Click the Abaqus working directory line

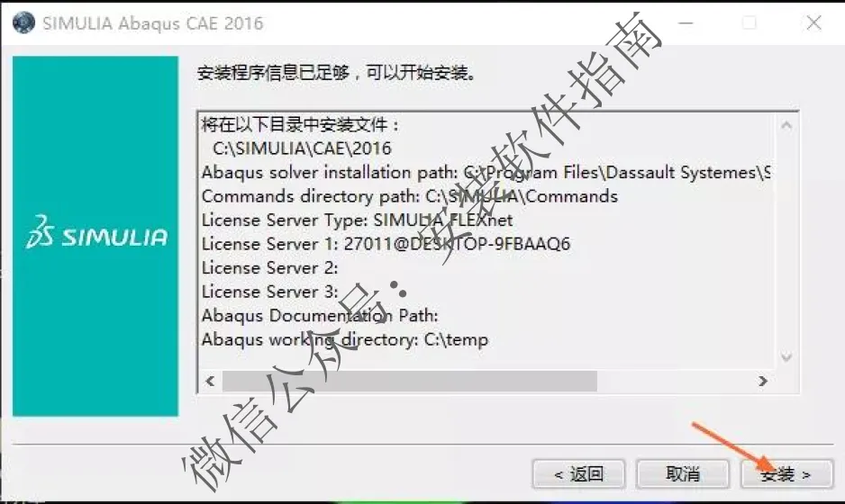click(345, 339)
